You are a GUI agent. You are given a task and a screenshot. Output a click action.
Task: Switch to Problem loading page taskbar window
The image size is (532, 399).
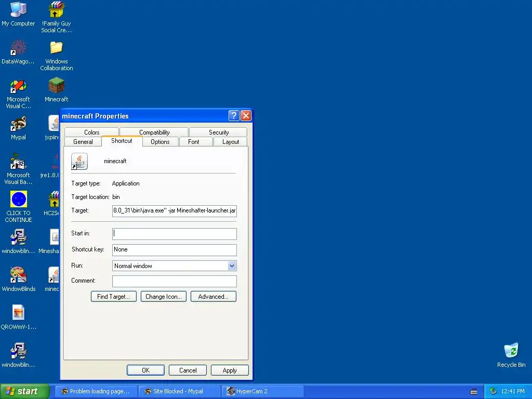[96, 391]
